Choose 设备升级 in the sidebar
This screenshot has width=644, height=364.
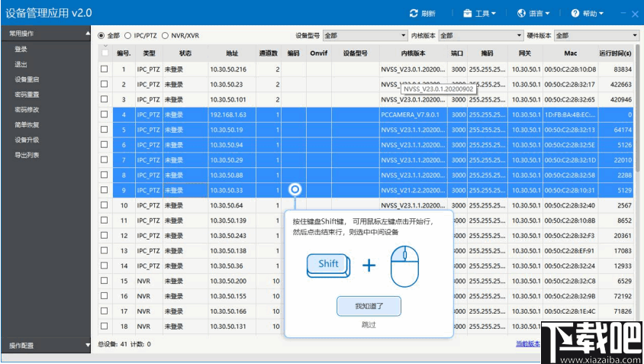click(27, 140)
